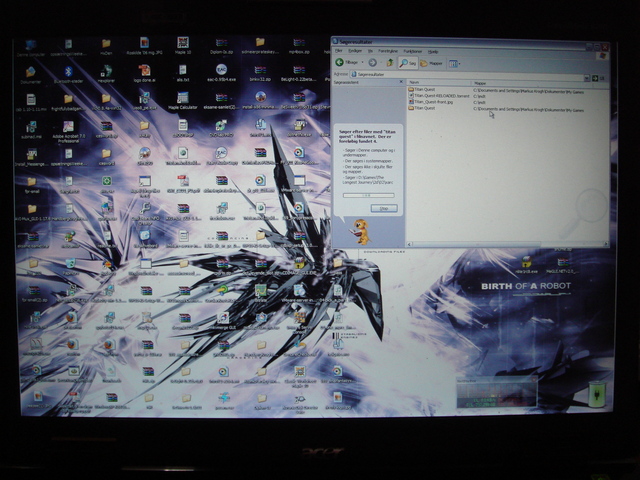
Task: Click the green Go arrow button
Action: click(x=595, y=78)
